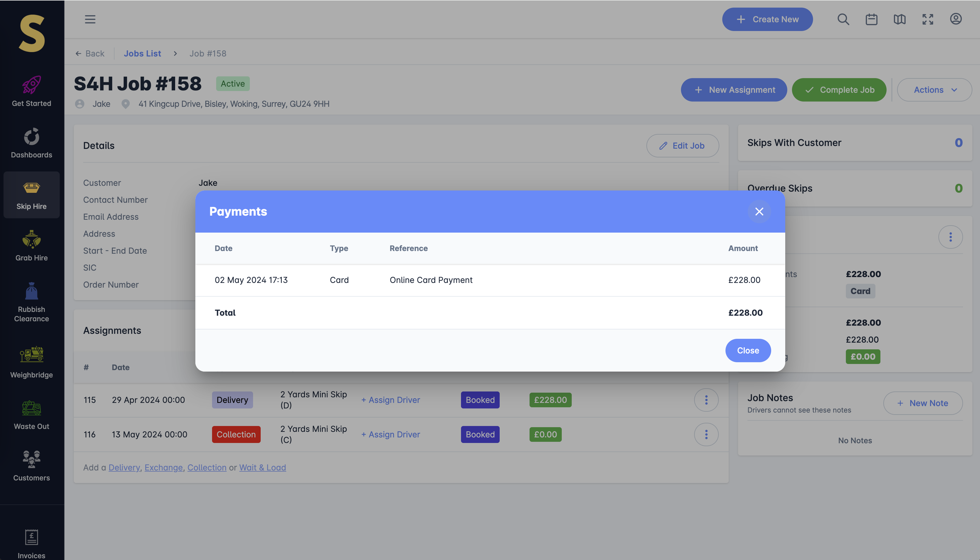Open the Skip Hire sidebar section
This screenshot has height=560, width=980.
(32, 195)
